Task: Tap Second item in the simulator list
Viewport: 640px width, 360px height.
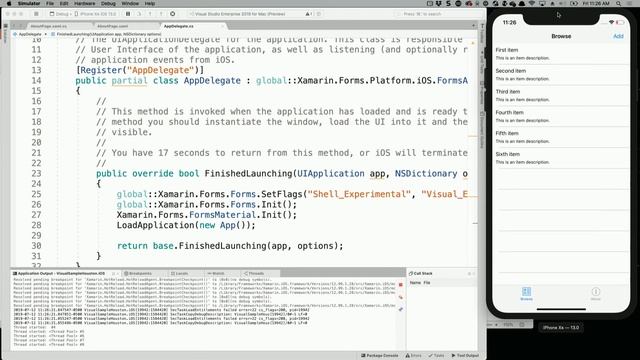Action: [561, 74]
